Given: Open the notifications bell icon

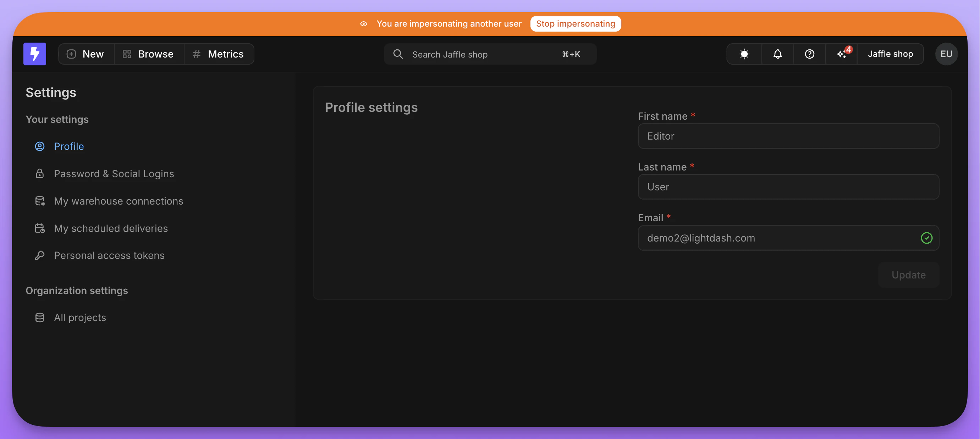Looking at the screenshot, I should [777, 54].
